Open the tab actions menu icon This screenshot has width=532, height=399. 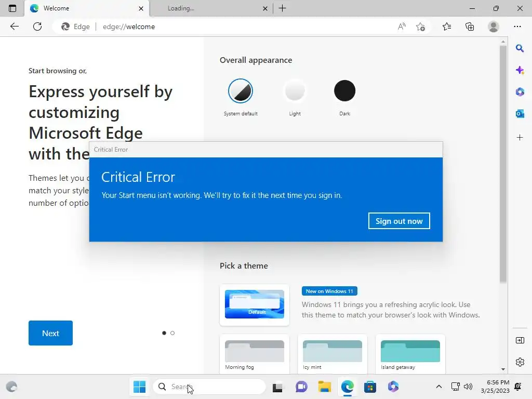[x=12, y=8]
